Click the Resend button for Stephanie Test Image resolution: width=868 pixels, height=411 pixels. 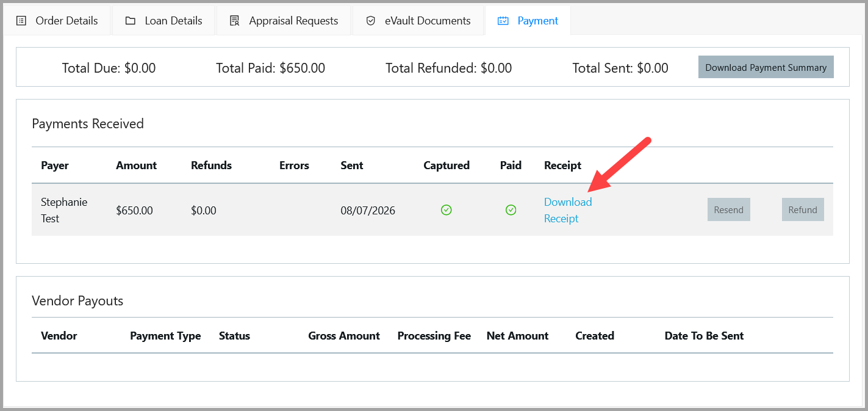[729, 209]
